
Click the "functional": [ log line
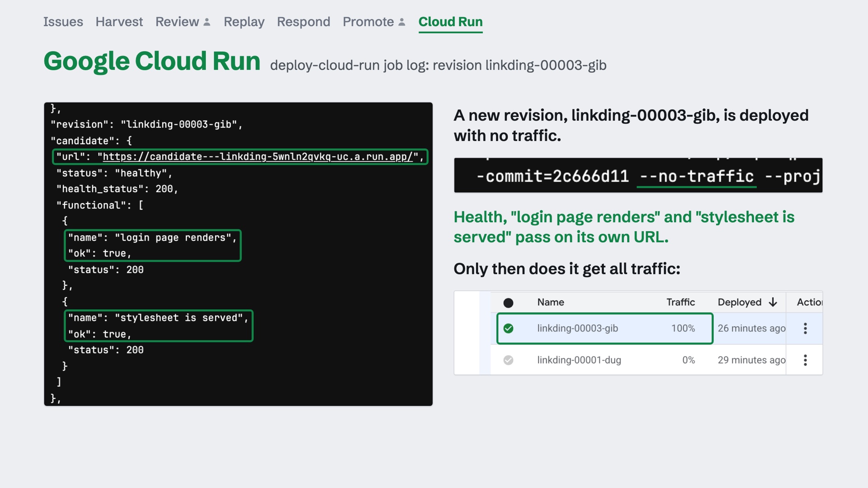pyautogui.click(x=100, y=205)
